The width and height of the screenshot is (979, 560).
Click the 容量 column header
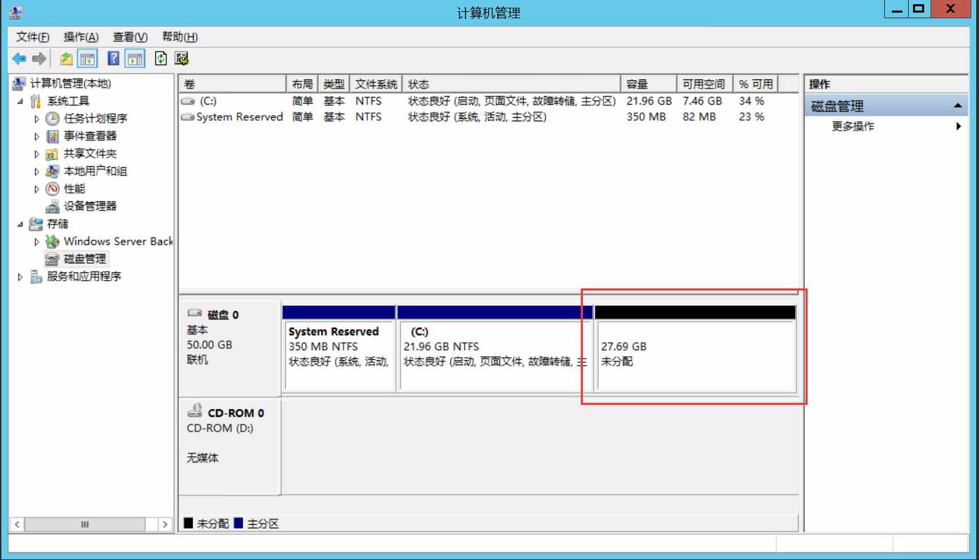[x=648, y=84]
